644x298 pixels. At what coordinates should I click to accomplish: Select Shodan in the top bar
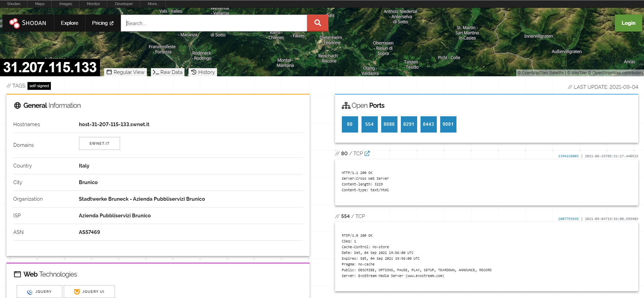point(14,4)
